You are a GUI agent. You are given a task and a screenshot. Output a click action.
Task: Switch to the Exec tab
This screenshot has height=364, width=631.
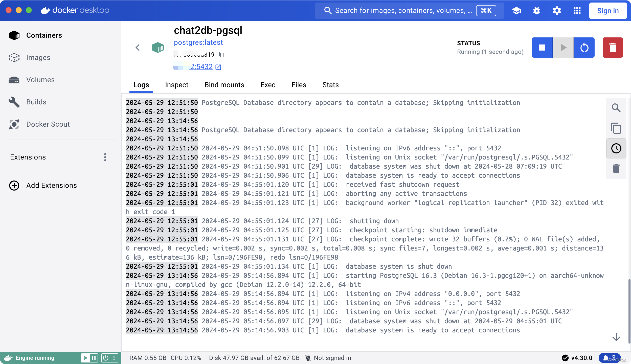[268, 85]
